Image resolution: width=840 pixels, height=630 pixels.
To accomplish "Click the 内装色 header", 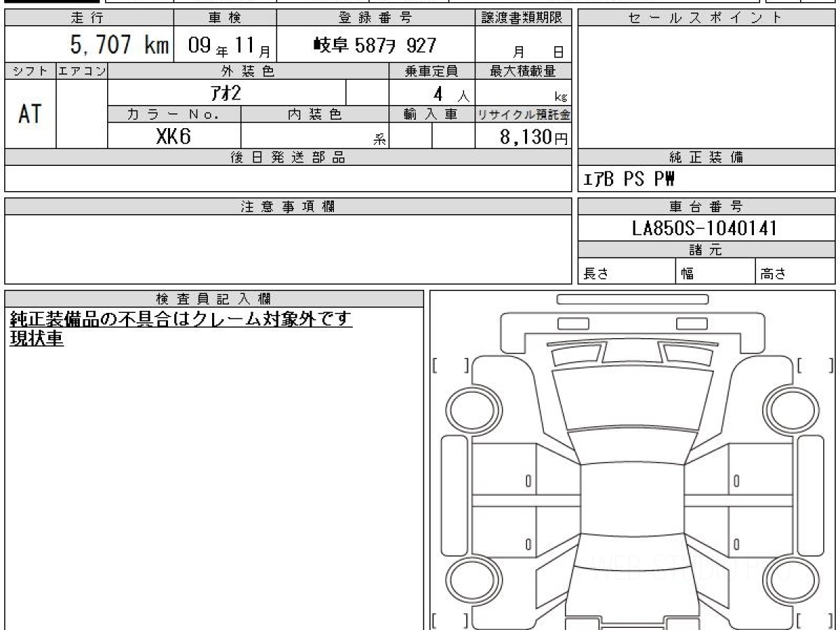I will click(314, 114).
